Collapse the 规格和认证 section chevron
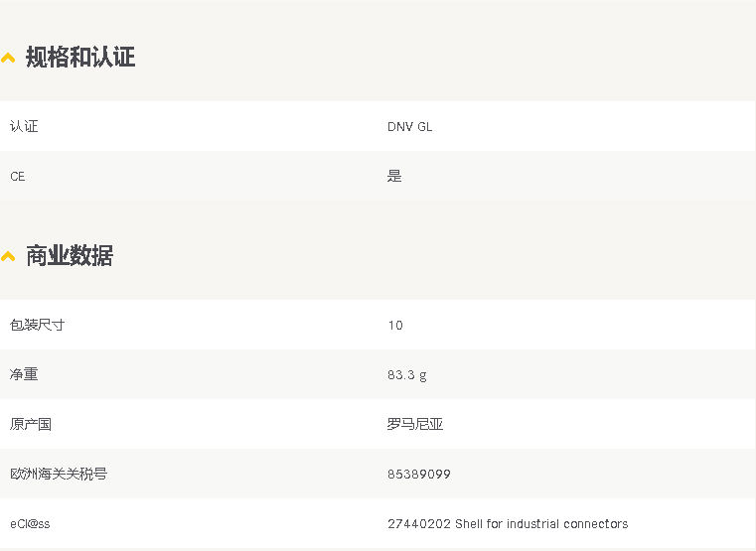The width and height of the screenshot is (756, 551). (x=8, y=59)
